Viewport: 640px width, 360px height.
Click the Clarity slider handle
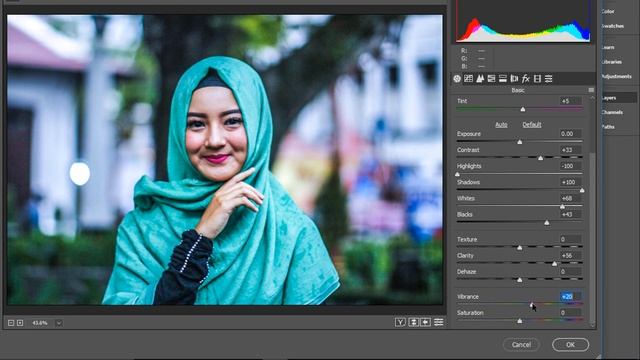554,264
